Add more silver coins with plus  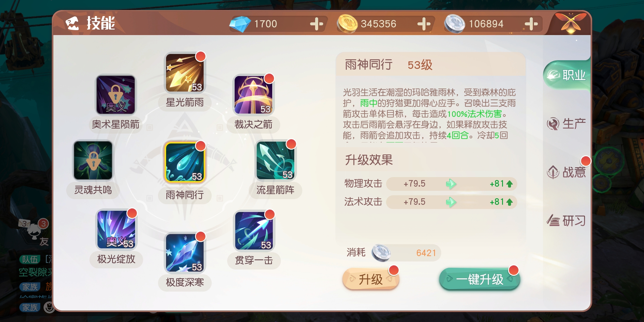point(531,24)
